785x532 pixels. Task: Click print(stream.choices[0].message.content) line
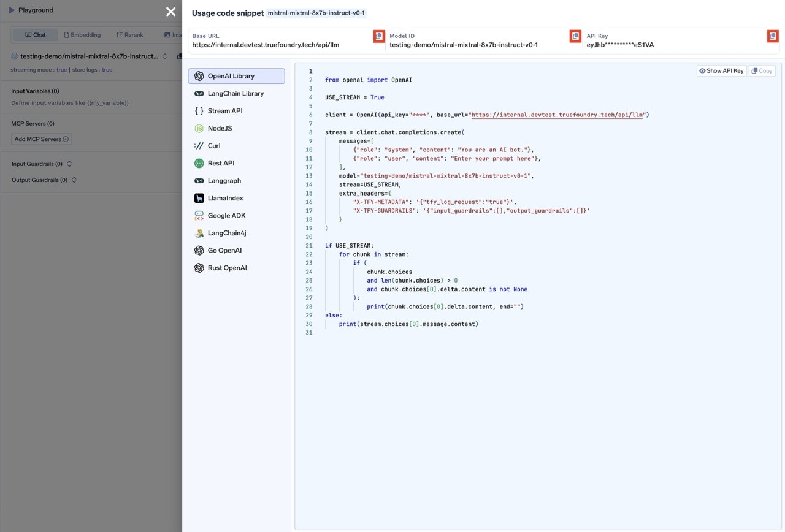click(x=408, y=324)
